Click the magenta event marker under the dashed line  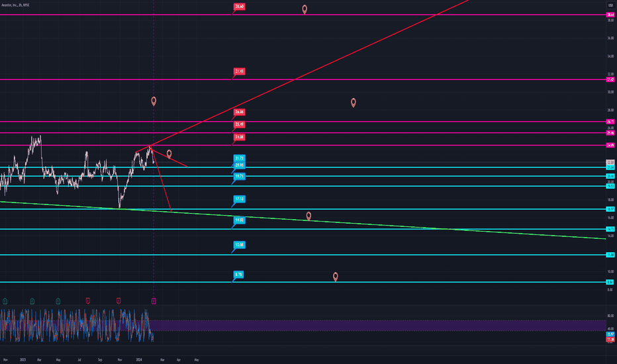[154, 301]
